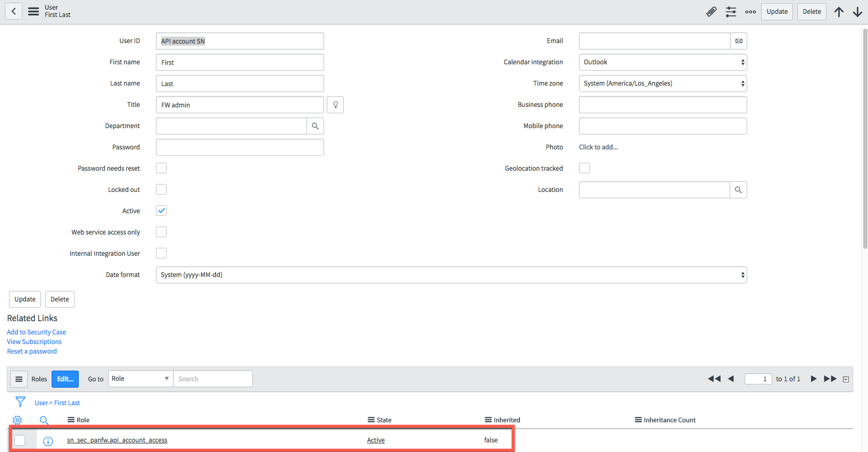
Task: Select the sn_sec_panfw.api_account_access row checkbox
Action: coord(20,440)
